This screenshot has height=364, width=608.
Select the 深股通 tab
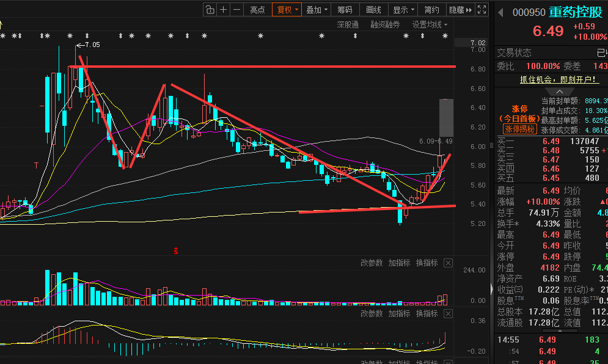tap(348, 25)
